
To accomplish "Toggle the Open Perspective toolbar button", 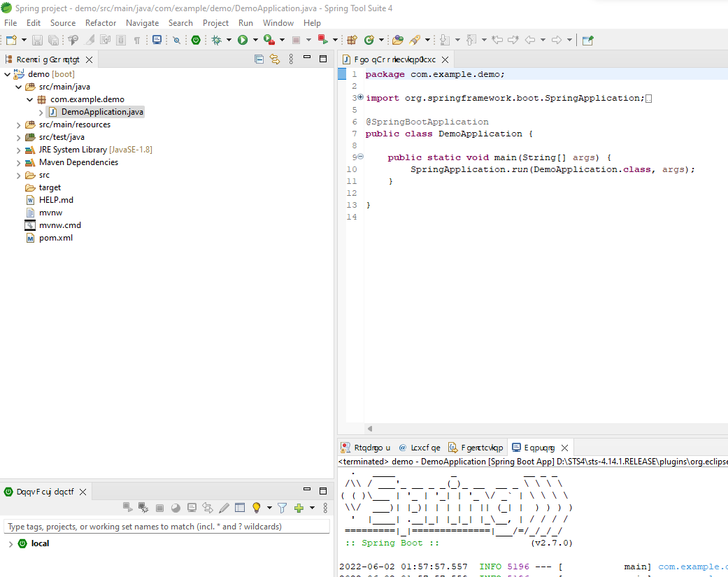I will coord(587,40).
